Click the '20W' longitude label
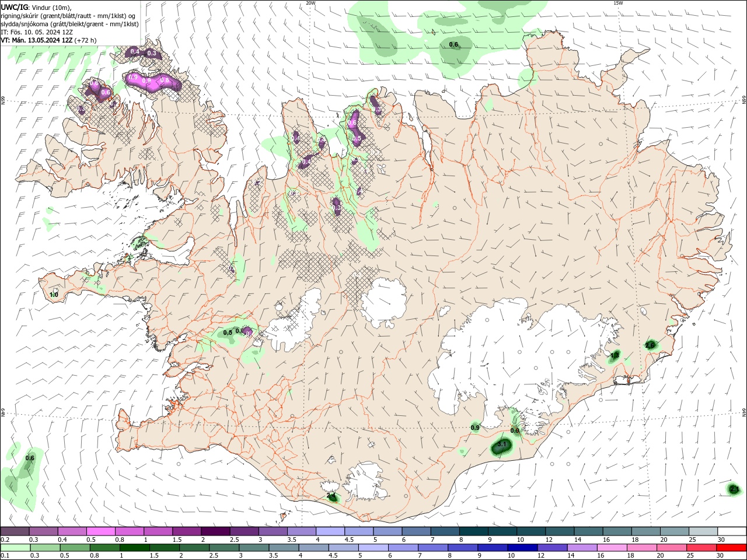747x560 pixels. pos(310,2)
